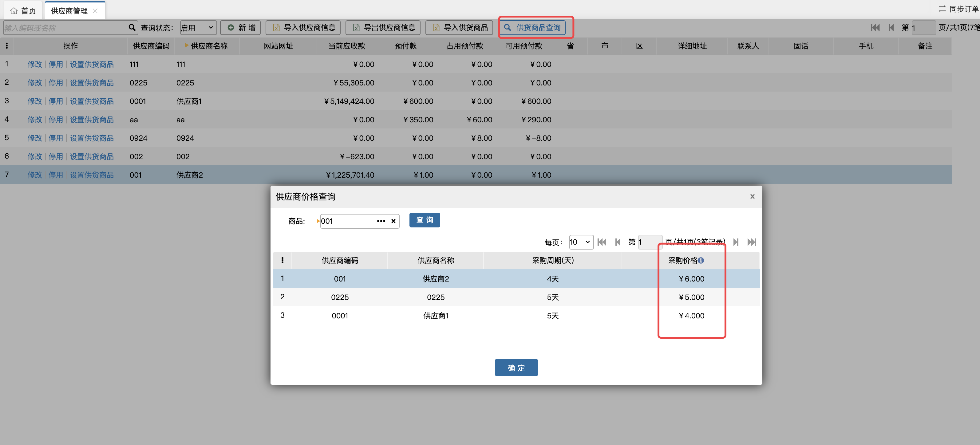Expand 每页 records per page dropdown
The height and width of the screenshot is (445, 980).
click(581, 242)
